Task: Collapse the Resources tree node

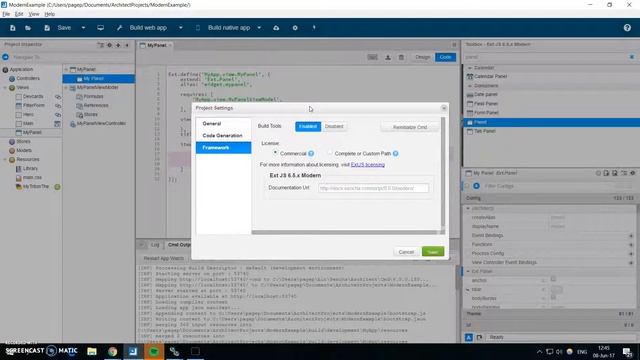Action: (x=5, y=159)
